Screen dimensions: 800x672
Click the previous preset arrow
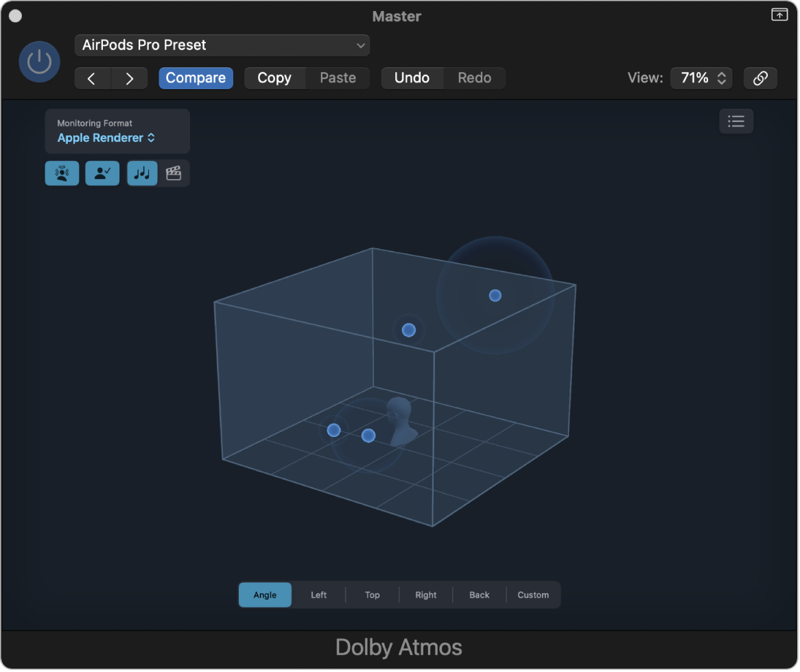93,77
